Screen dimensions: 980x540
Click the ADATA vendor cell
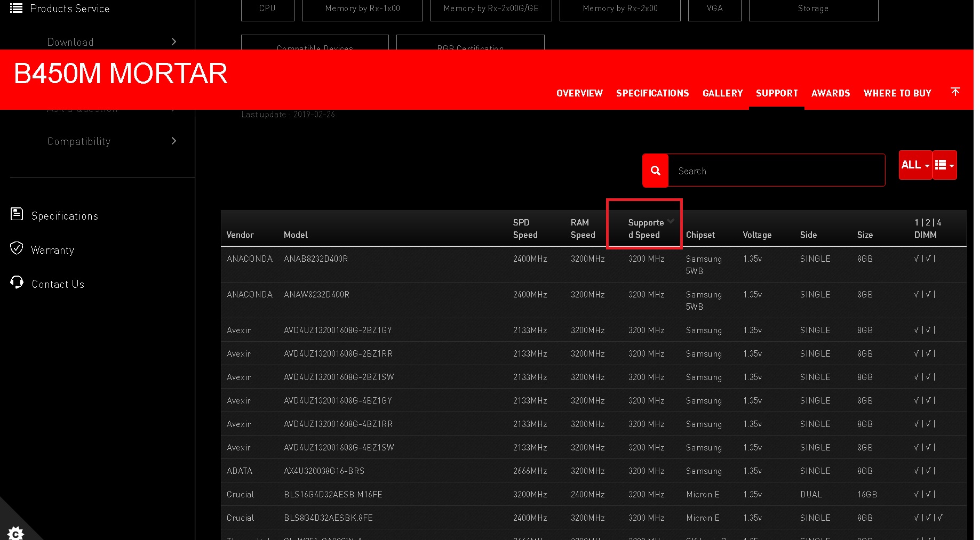(x=239, y=471)
